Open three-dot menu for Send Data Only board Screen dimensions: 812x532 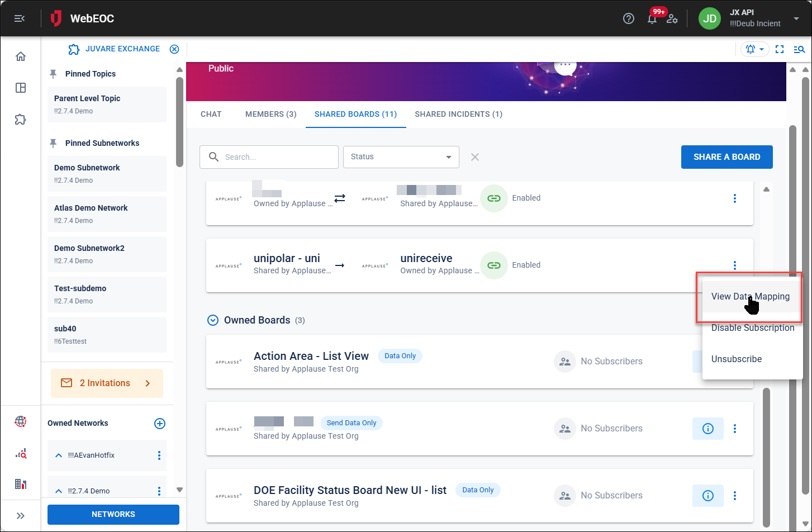point(735,429)
